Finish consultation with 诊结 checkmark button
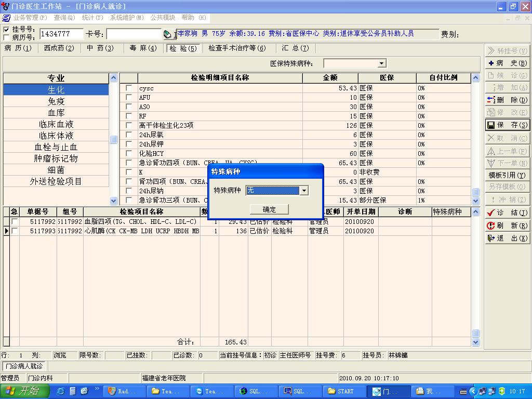Image resolution: width=532 pixels, height=399 pixels. (507, 212)
